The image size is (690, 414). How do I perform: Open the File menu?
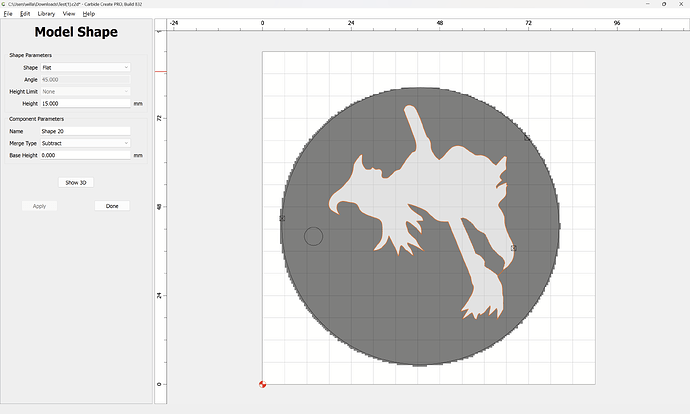tap(8, 14)
